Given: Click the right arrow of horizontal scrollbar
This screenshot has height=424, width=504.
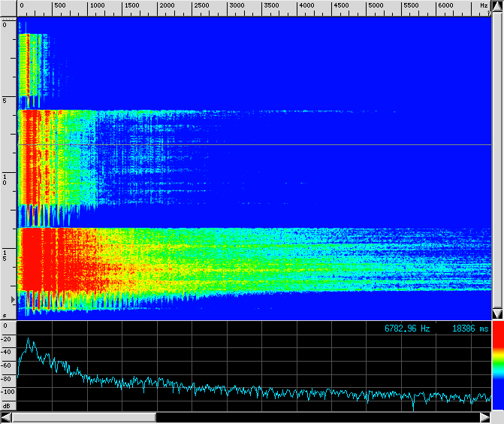Looking at the screenshot, I should (485, 417).
